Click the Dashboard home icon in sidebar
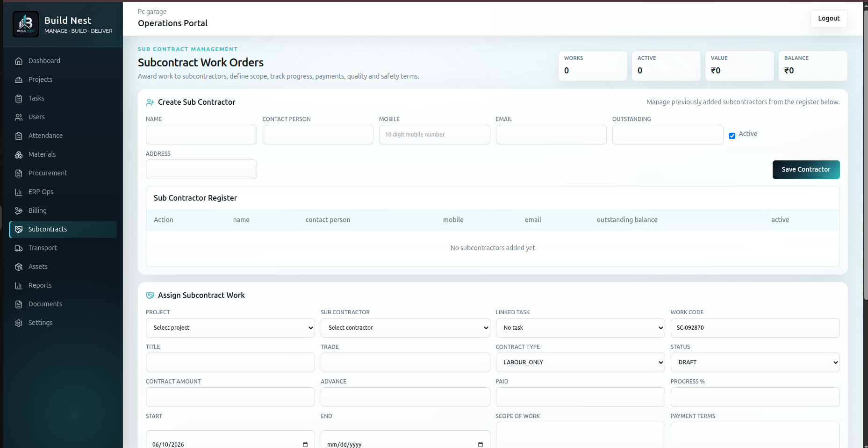Viewport: 868px width, 448px height. click(19, 61)
